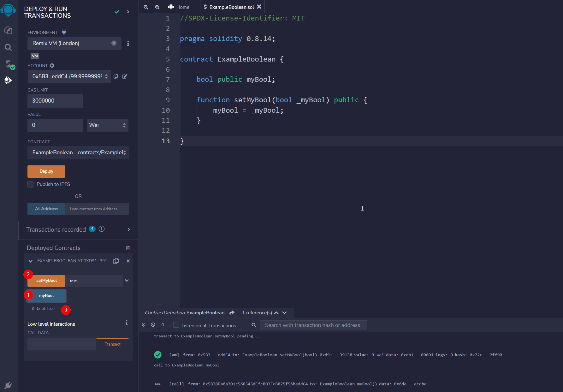Click the '1 reference(s)' label
Viewport: 563px width, 392px height.
click(257, 313)
